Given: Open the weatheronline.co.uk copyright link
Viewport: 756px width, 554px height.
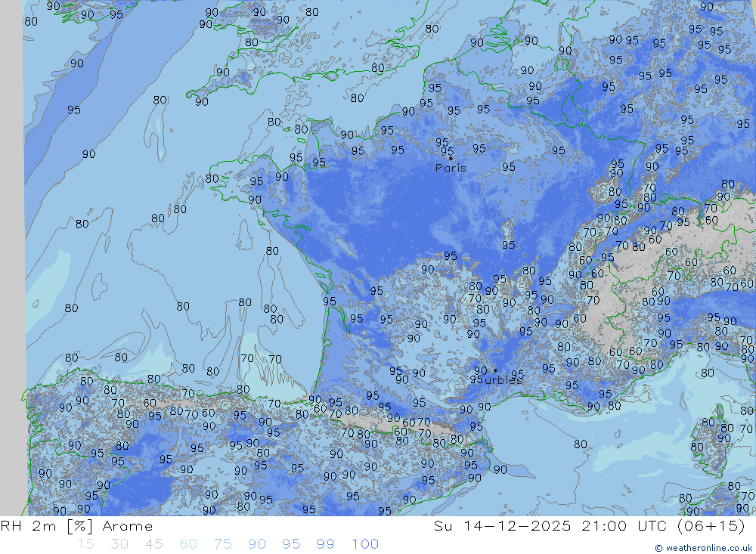Looking at the screenshot, I should pos(703,548).
